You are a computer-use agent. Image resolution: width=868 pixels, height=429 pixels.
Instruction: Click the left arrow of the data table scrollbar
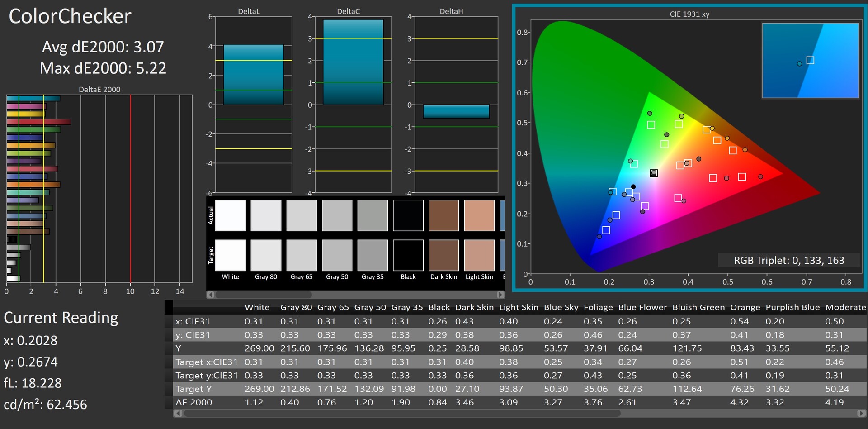tap(178, 413)
